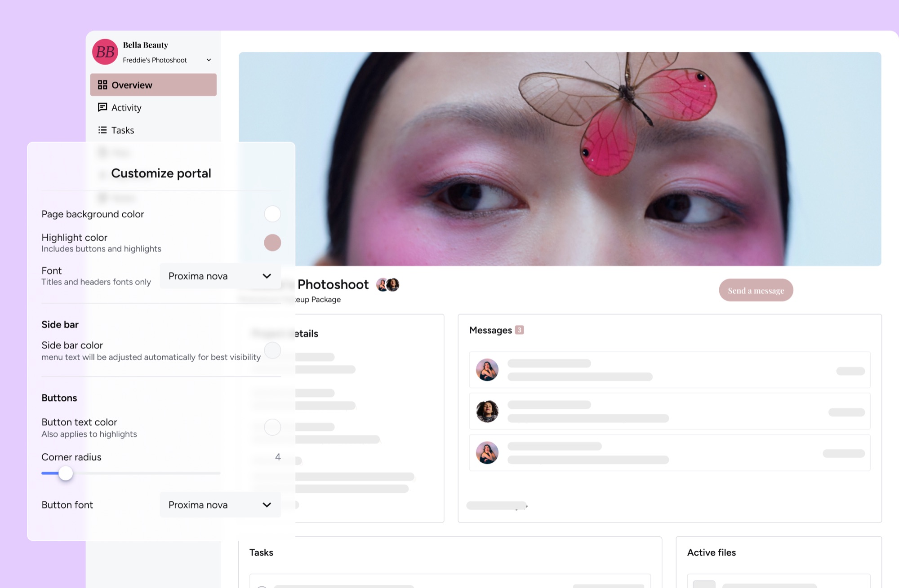Click the Customize portal heading
Screen dimensions: 899x588
[161, 173]
